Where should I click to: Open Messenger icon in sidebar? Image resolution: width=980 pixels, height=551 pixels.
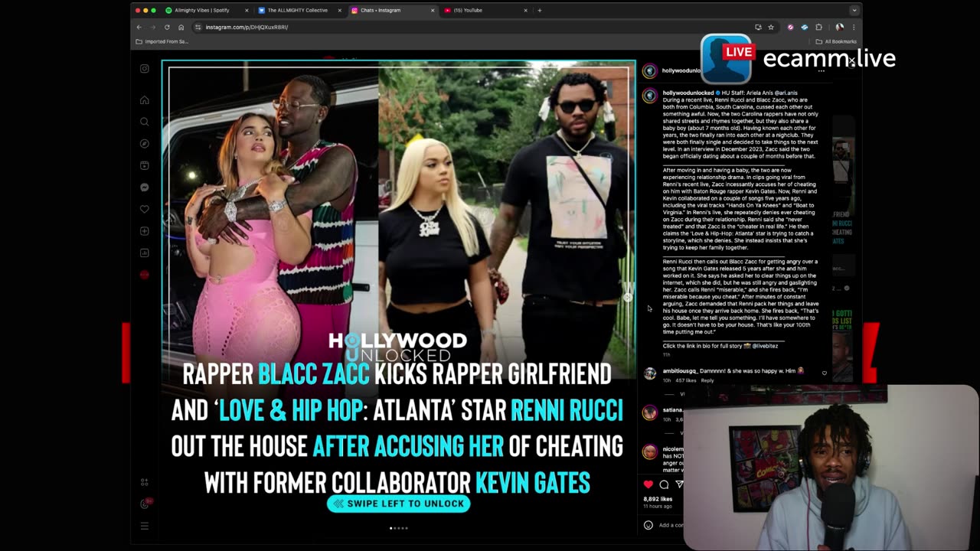144,187
